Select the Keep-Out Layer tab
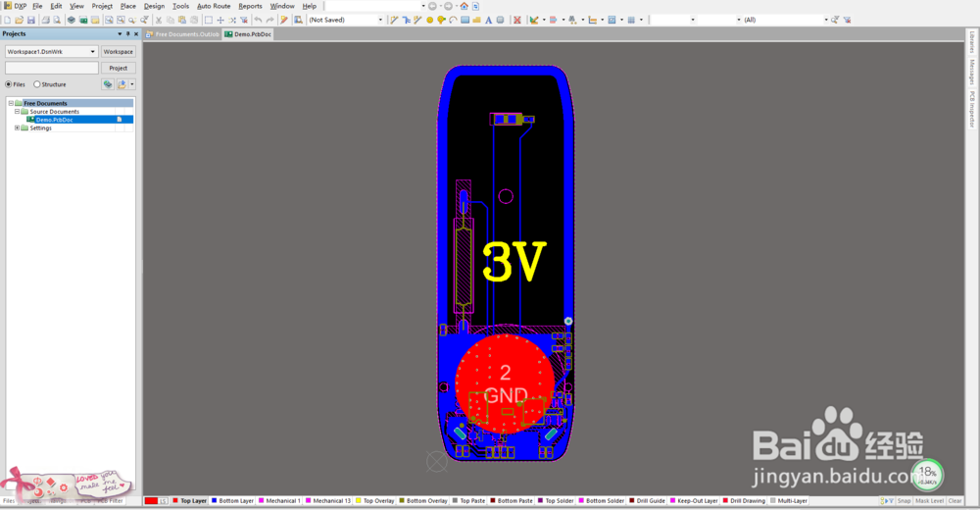 [694, 500]
